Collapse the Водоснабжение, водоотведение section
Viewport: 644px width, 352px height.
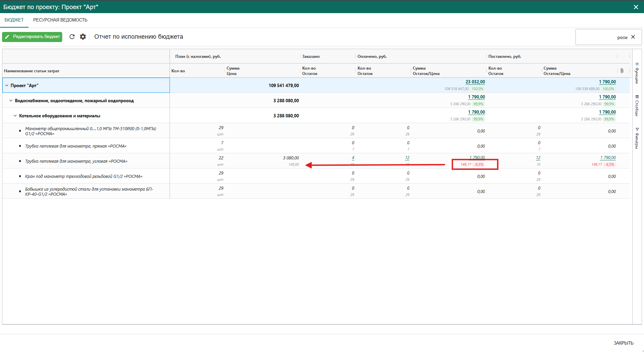click(11, 101)
